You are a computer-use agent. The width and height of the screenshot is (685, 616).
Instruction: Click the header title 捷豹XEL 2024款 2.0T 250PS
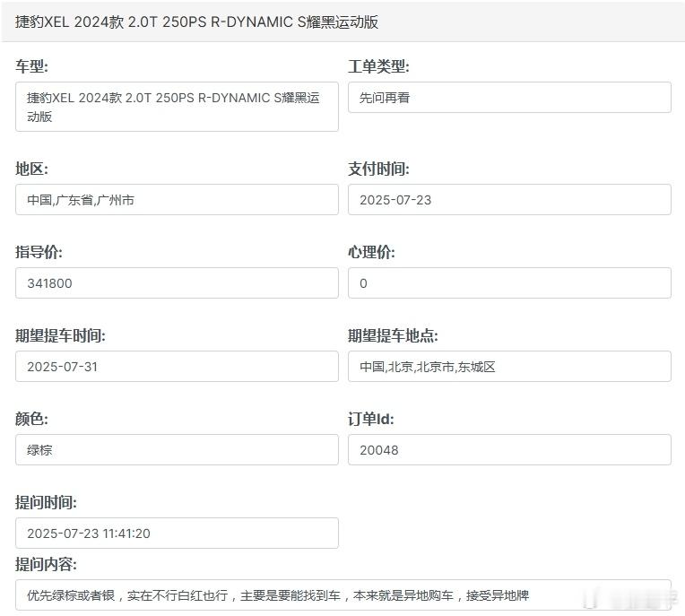196,22
